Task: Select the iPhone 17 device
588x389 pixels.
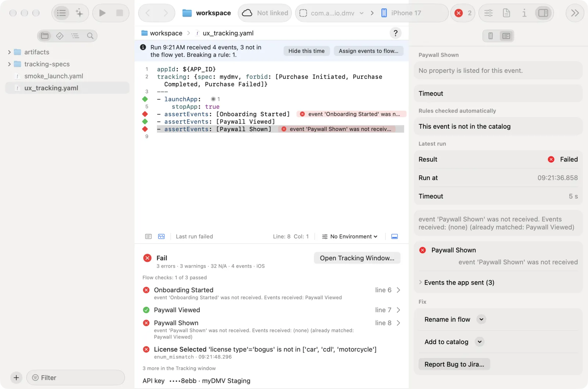Action: pyautogui.click(x=401, y=13)
